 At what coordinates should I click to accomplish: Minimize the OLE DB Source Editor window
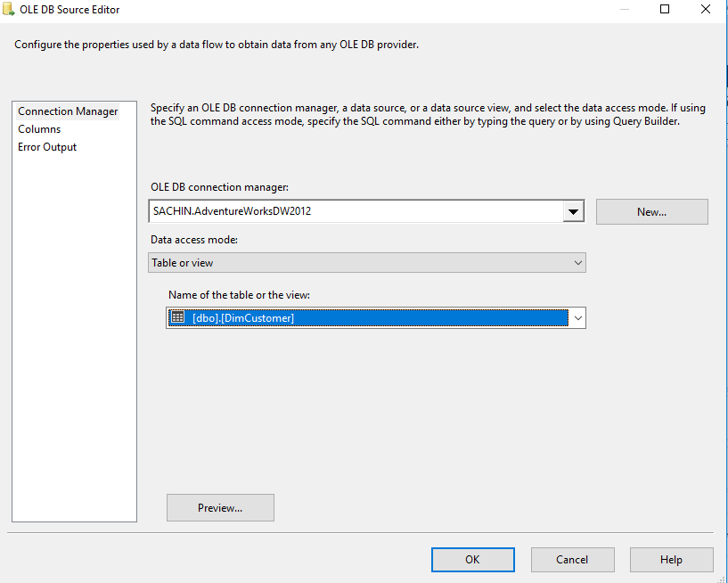point(624,10)
